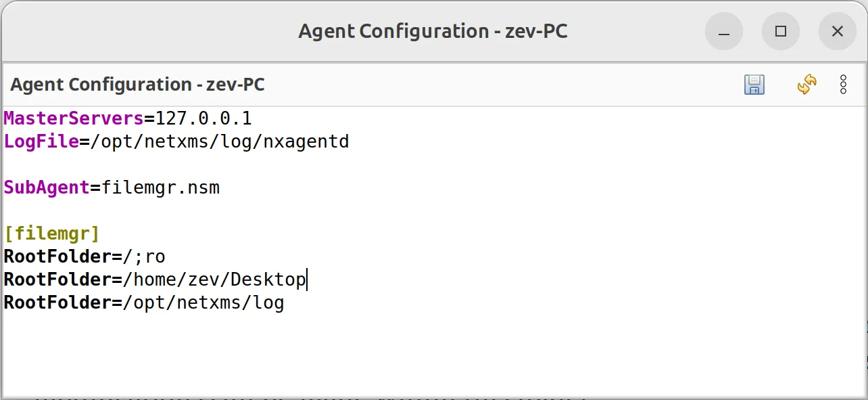Select the SubAgent=filemgr.nsm line
This screenshot has height=400, width=868.
pyautogui.click(x=112, y=187)
